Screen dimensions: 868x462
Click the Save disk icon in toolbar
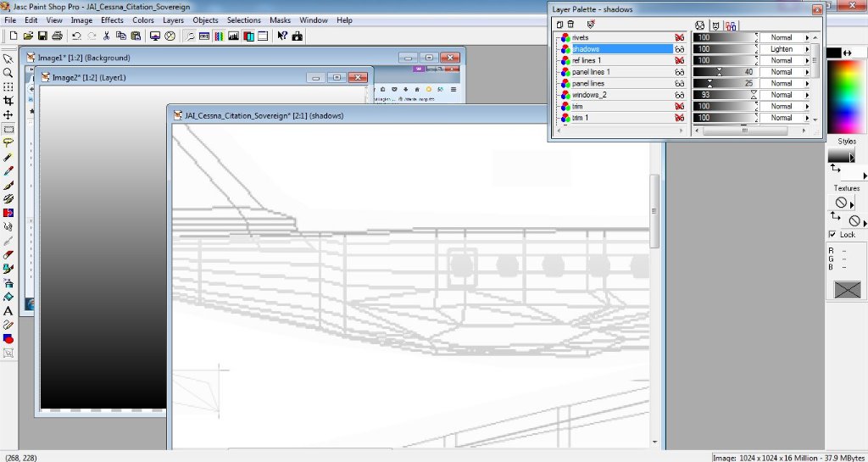pyautogui.click(x=42, y=36)
